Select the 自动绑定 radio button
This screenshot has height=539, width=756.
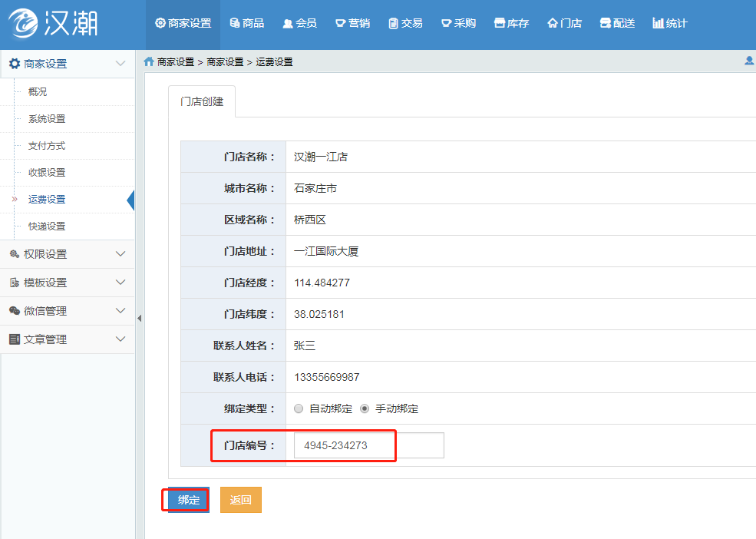point(299,408)
